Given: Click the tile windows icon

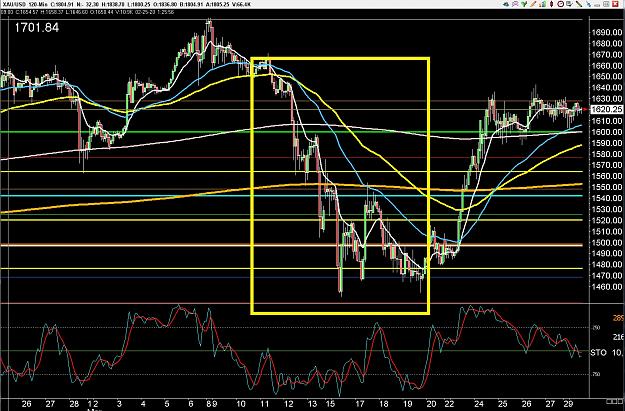Looking at the screenshot, I should pyautogui.click(x=606, y=4).
